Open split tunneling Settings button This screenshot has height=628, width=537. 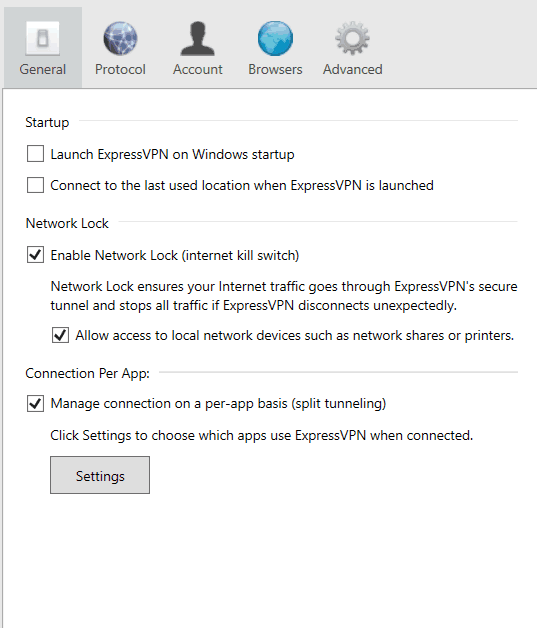[x=100, y=475]
